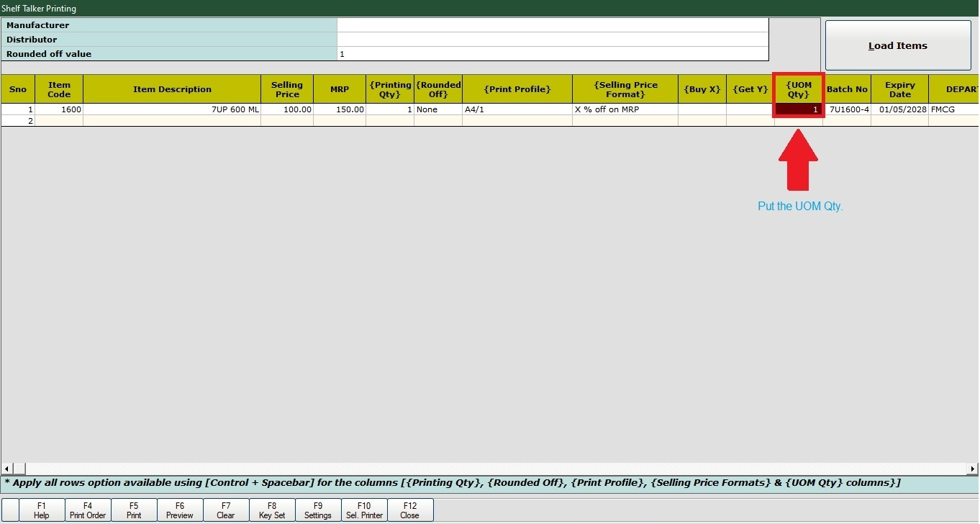980x524 pixels.
Task: Click the F4 Print Order button
Action: (x=88, y=510)
